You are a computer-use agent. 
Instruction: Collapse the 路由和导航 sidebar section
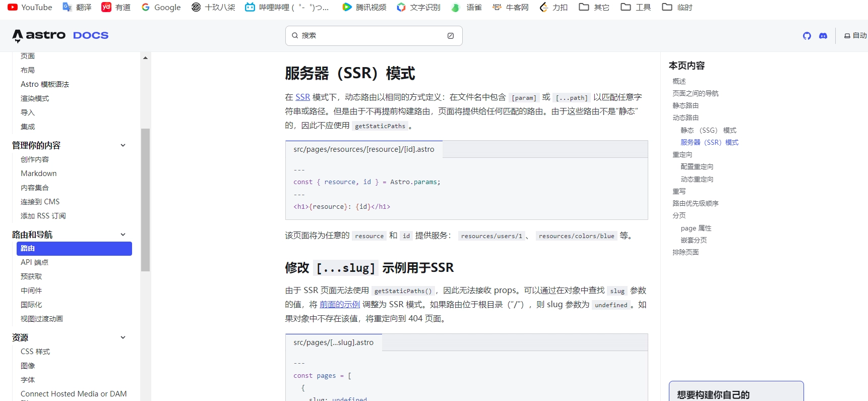[122, 235]
